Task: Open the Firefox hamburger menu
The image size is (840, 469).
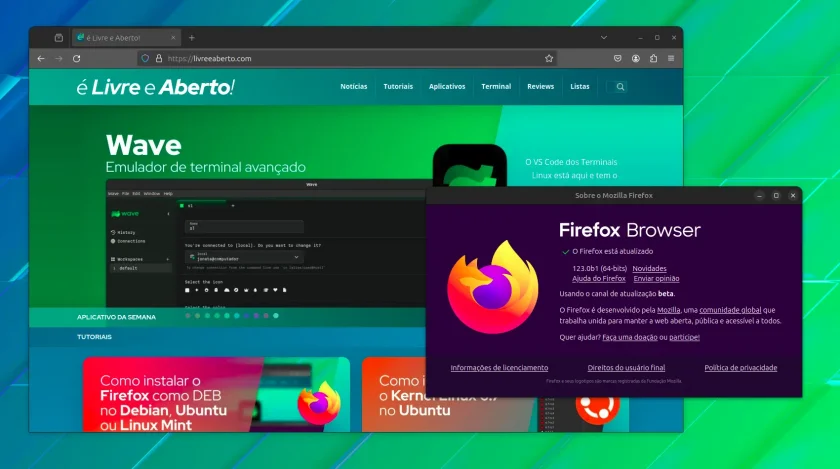Action: coord(671,58)
